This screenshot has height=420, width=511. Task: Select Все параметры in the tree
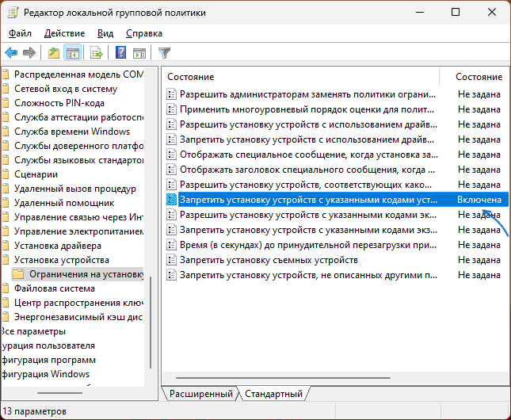(33, 331)
